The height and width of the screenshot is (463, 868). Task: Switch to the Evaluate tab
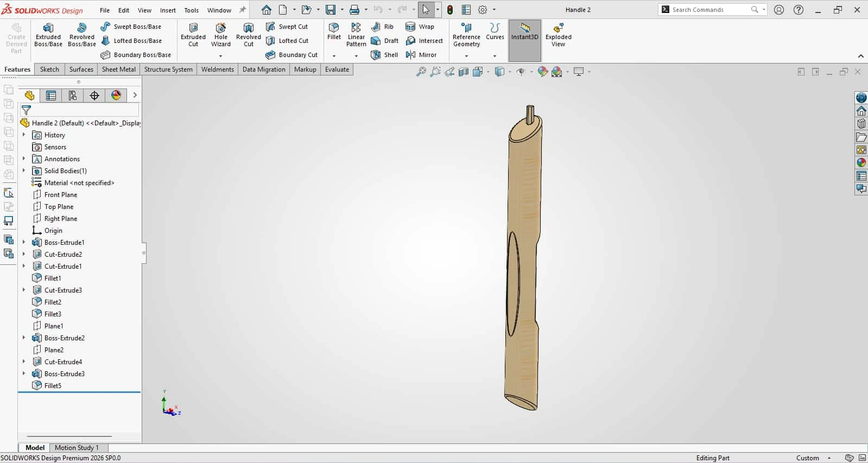pos(337,69)
